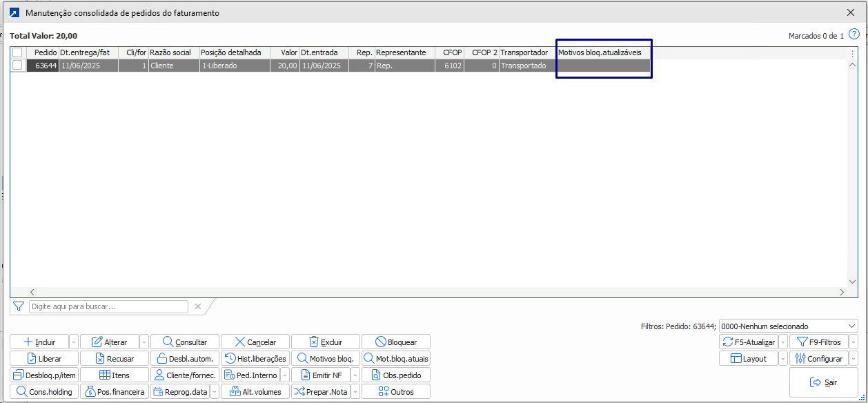Click the funnel icon beside search field
This screenshot has height=403, width=868.
click(x=19, y=306)
